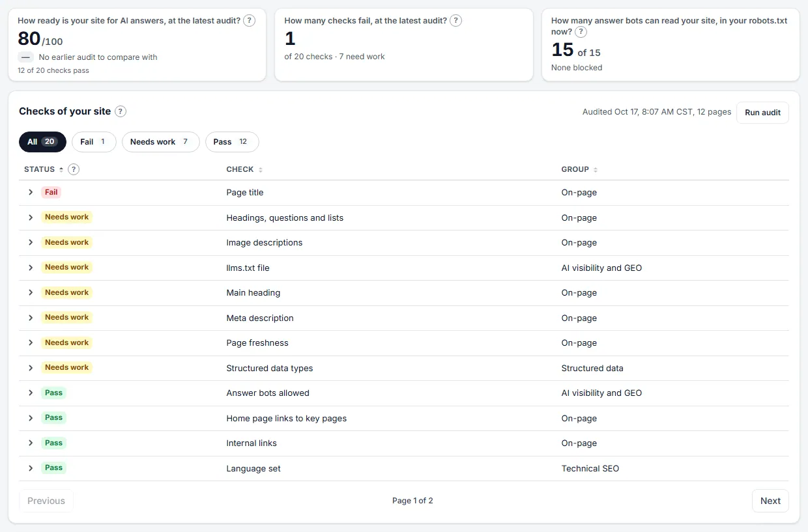Click the Structured data group cell
The width and height of the screenshot is (808, 532).
pyautogui.click(x=592, y=369)
